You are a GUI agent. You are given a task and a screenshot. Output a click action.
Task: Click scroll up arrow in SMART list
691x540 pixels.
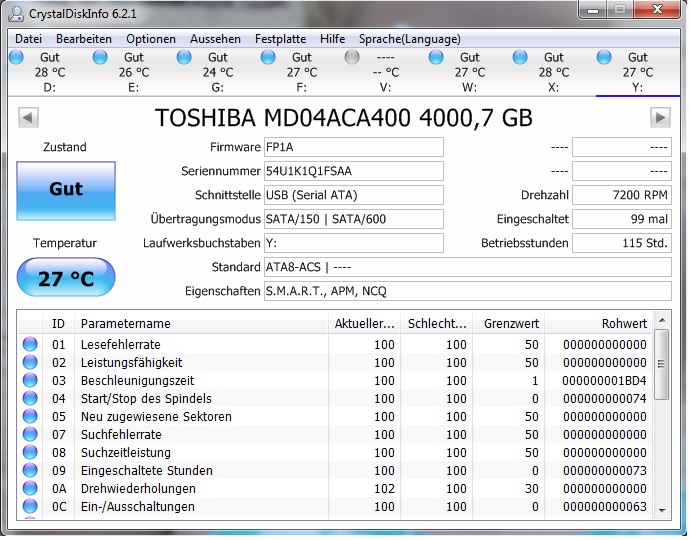point(661,320)
